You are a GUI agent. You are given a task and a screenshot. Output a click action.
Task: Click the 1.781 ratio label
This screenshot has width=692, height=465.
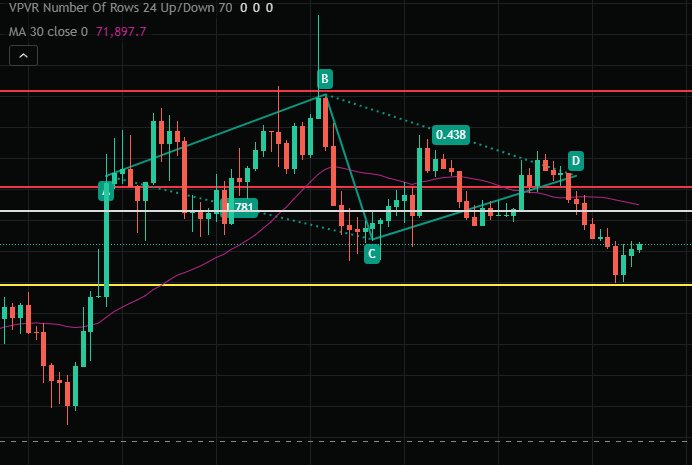(240, 207)
